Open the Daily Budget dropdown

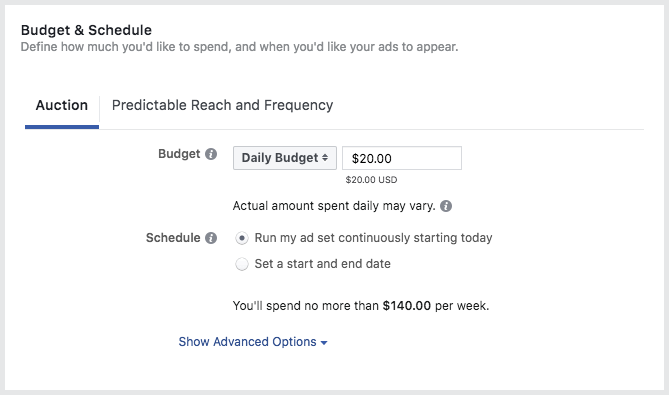pos(285,158)
